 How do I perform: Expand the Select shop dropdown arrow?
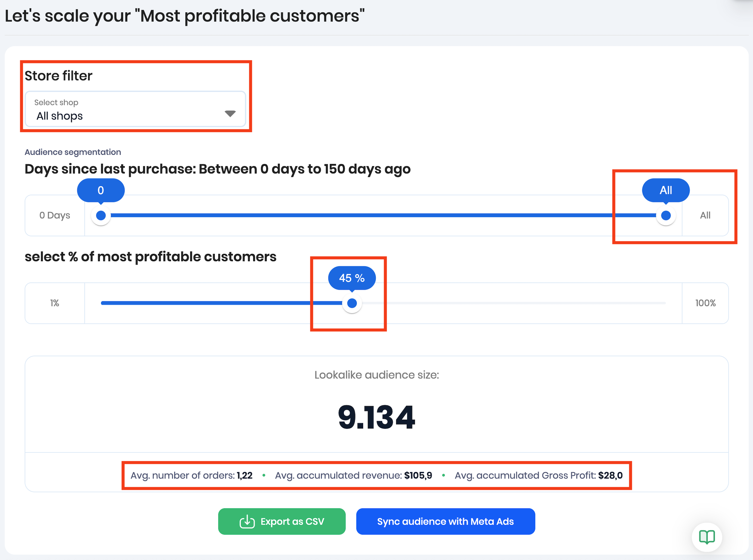tap(230, 114)
